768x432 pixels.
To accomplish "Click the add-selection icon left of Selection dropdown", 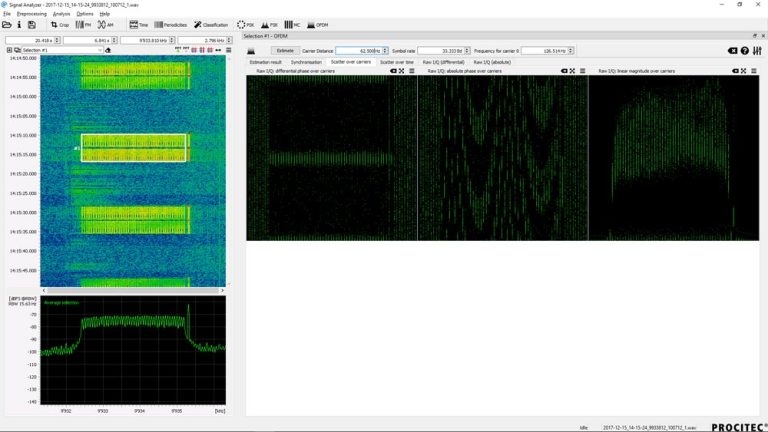I will (9, 50).
